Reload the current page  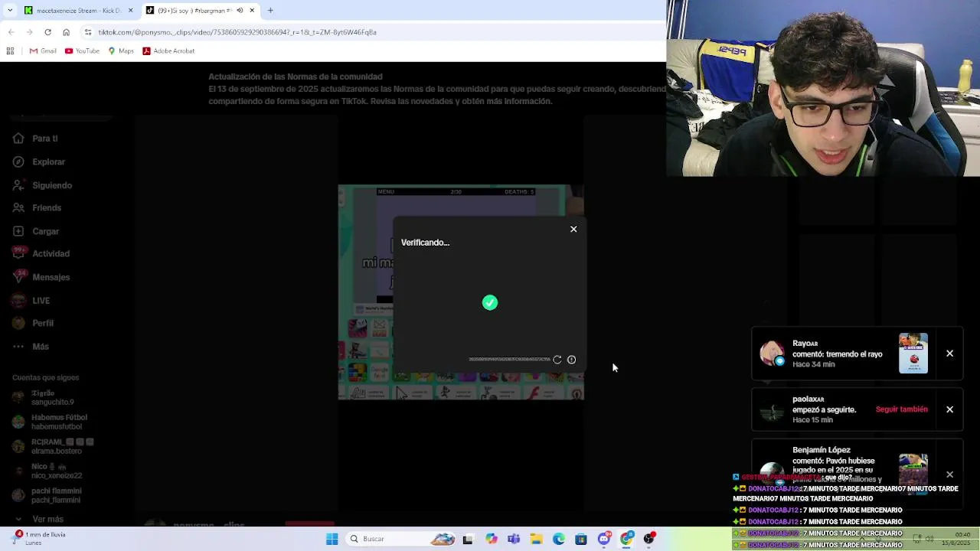47,32
